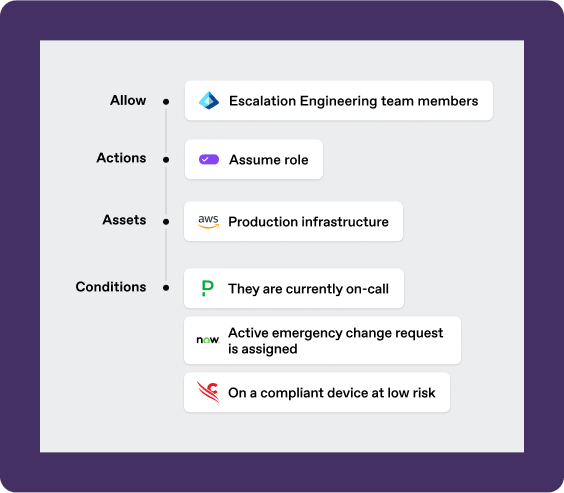Click the bullet node next to Allow

[x=166, y=102]
